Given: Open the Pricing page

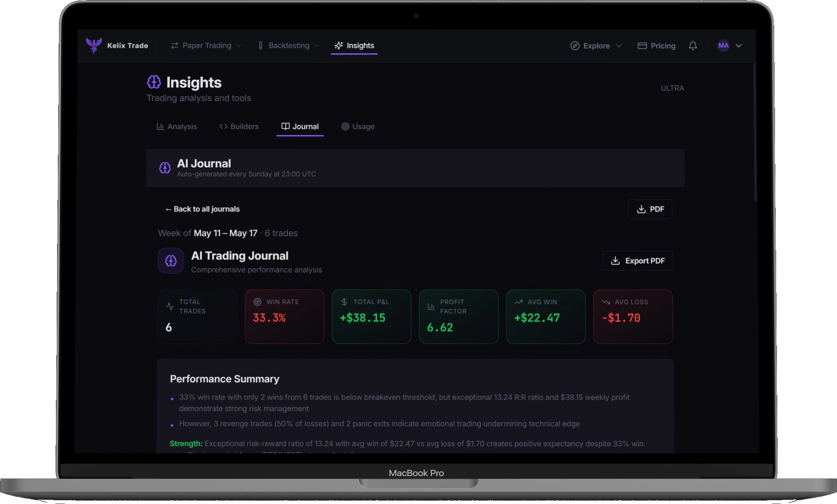Looking at the screenshot, I should (x=657, y=46).
